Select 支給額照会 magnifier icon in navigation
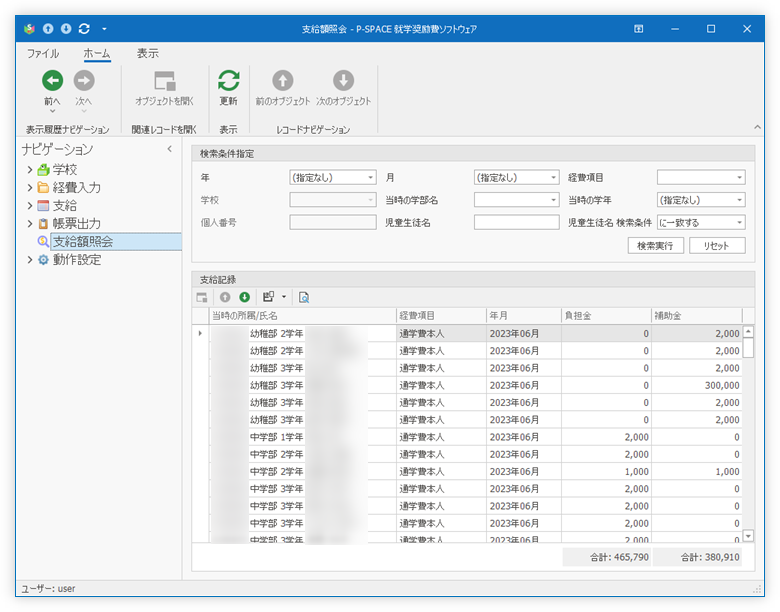 (x=43, y=241)
